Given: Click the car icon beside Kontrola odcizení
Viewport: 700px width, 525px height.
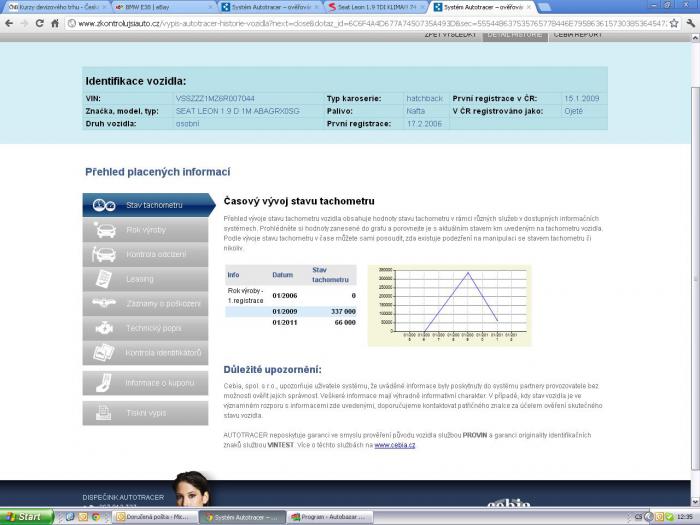Looking at the screenshot, I should [104, 254].
